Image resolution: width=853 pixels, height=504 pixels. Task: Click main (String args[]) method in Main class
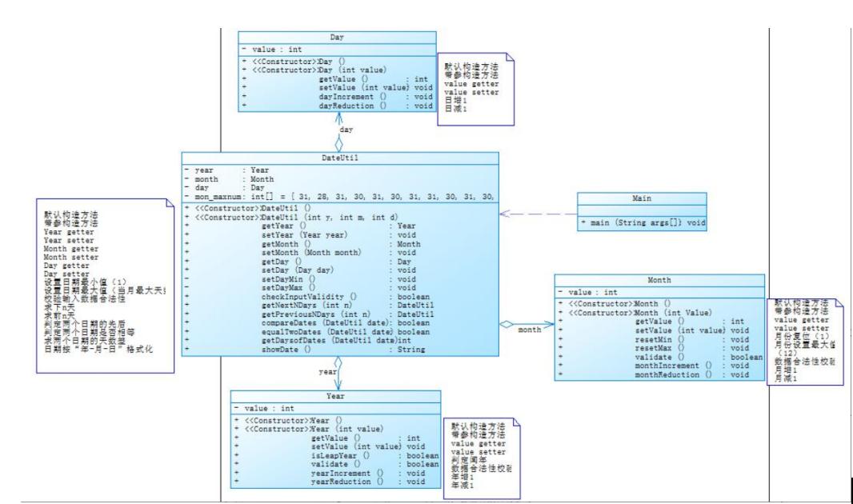(643, 222)
